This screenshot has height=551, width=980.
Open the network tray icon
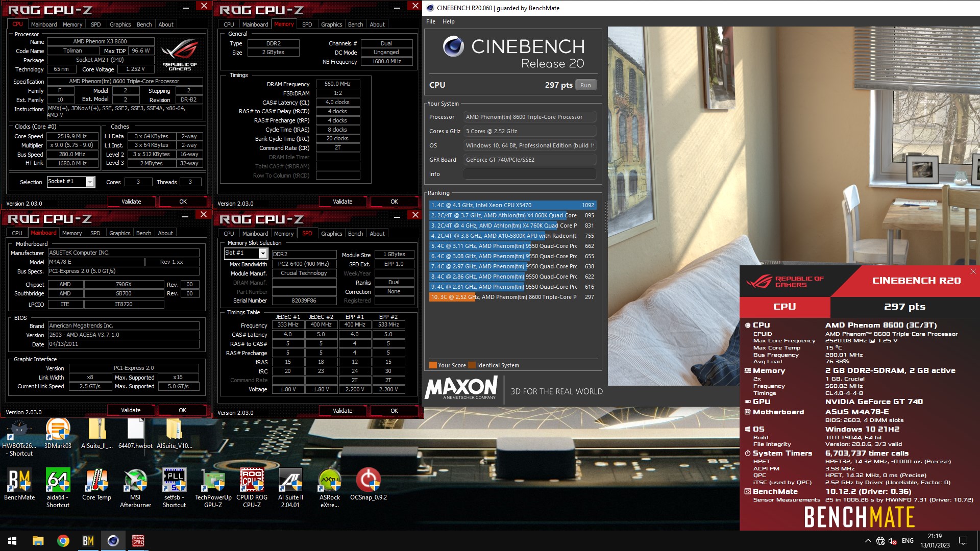(880, 541)
